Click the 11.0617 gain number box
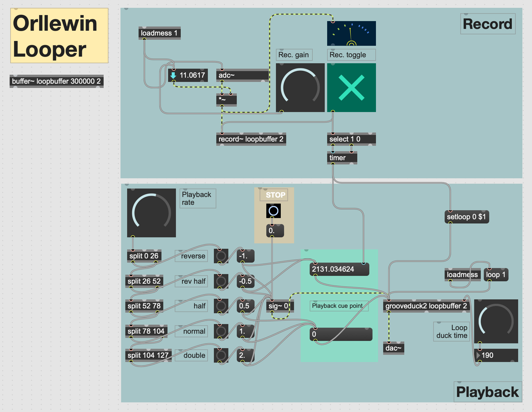 pyautogui.click(x=188, y=75)
